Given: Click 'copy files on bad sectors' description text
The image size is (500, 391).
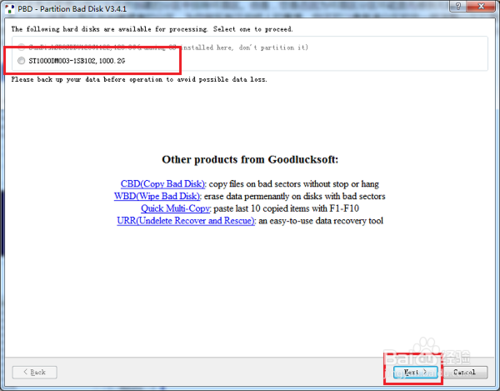Looking at the screenshot, I should [x=294, y=184].
